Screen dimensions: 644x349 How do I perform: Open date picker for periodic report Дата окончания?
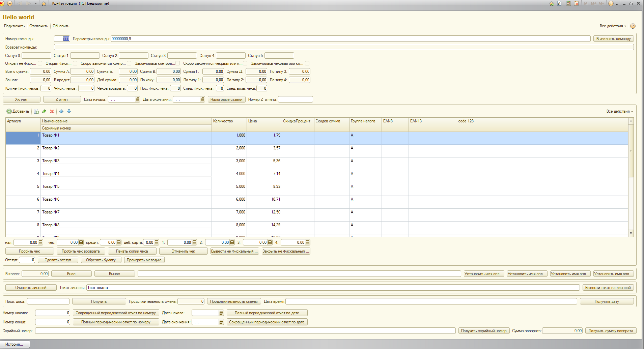click(221, 322)
